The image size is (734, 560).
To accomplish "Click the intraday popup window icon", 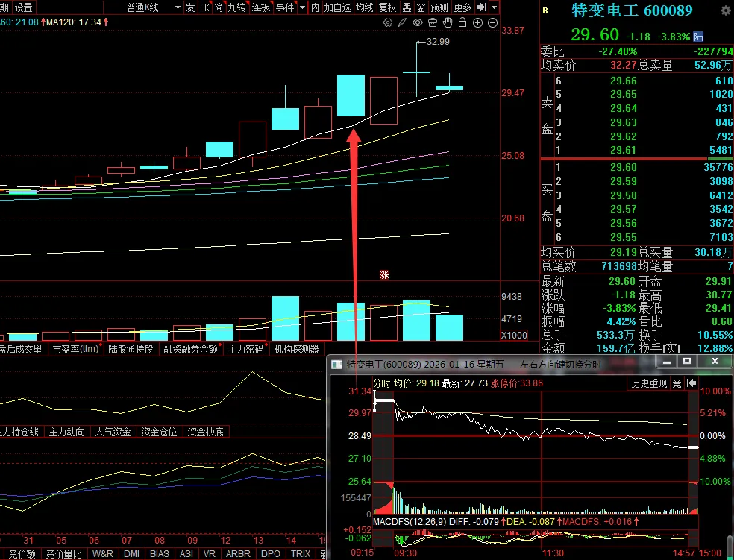I will click(336, 364).
